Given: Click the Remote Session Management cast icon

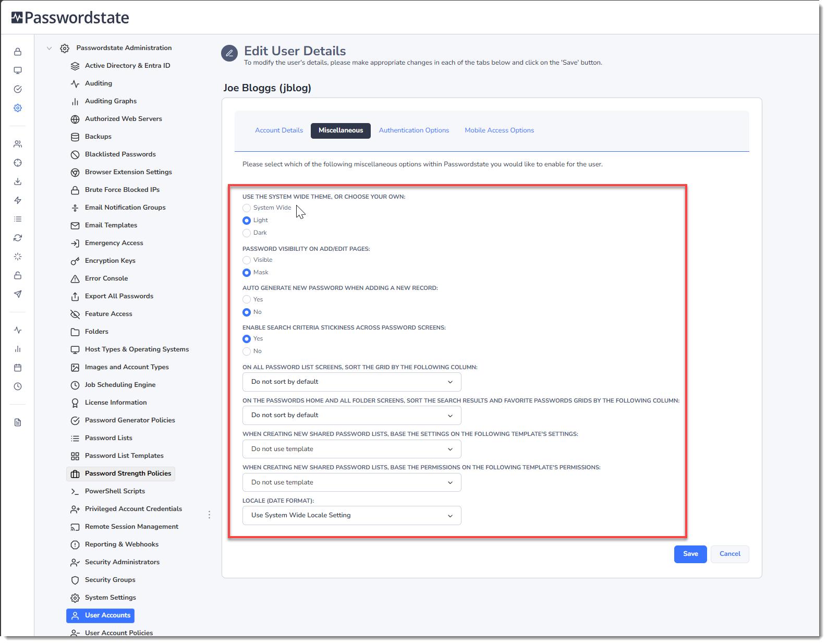Looking at the screenshot, I should [75, 527].
